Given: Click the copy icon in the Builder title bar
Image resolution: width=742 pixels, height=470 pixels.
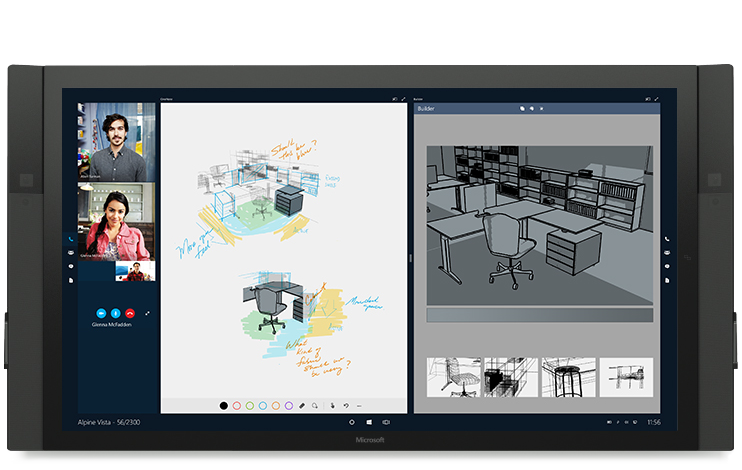Looking at the screenshot, I should click(522, 108).
